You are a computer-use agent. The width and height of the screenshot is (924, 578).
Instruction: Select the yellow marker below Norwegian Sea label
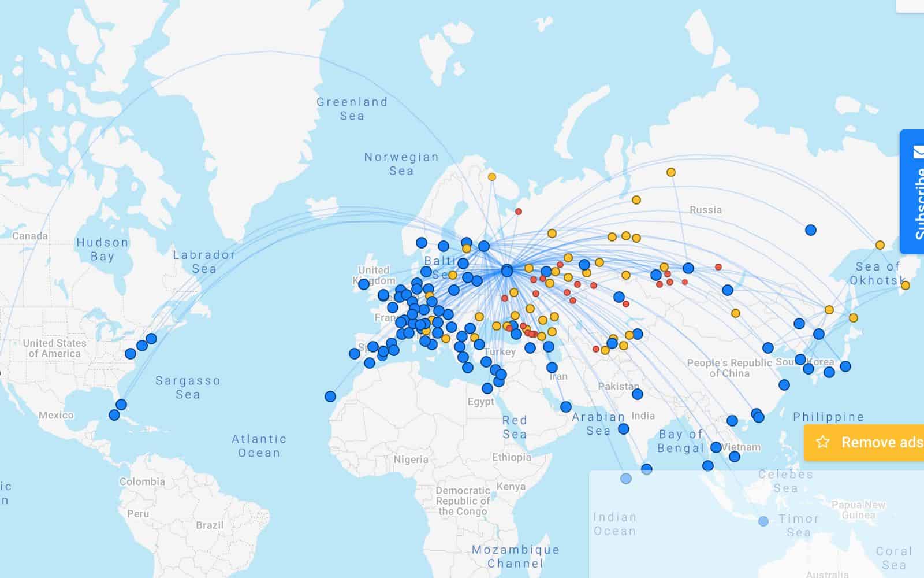492,177
